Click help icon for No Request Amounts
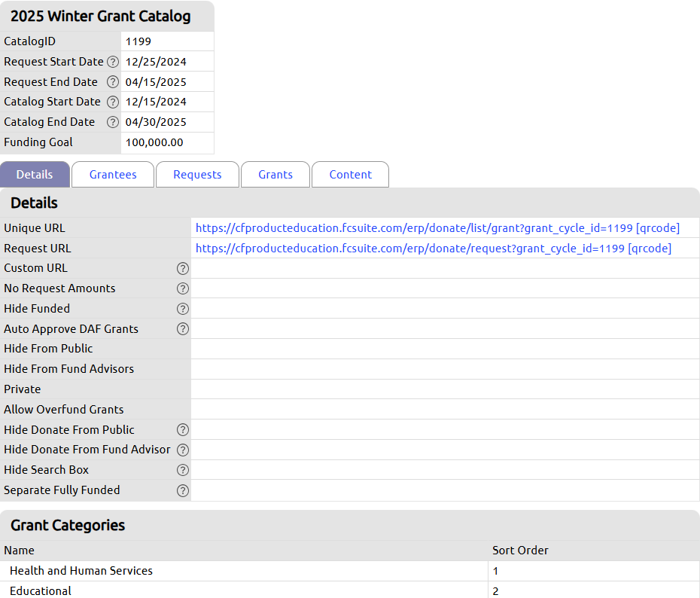The height and width of the screenshot is (598, 700). [x=183, y=288]
